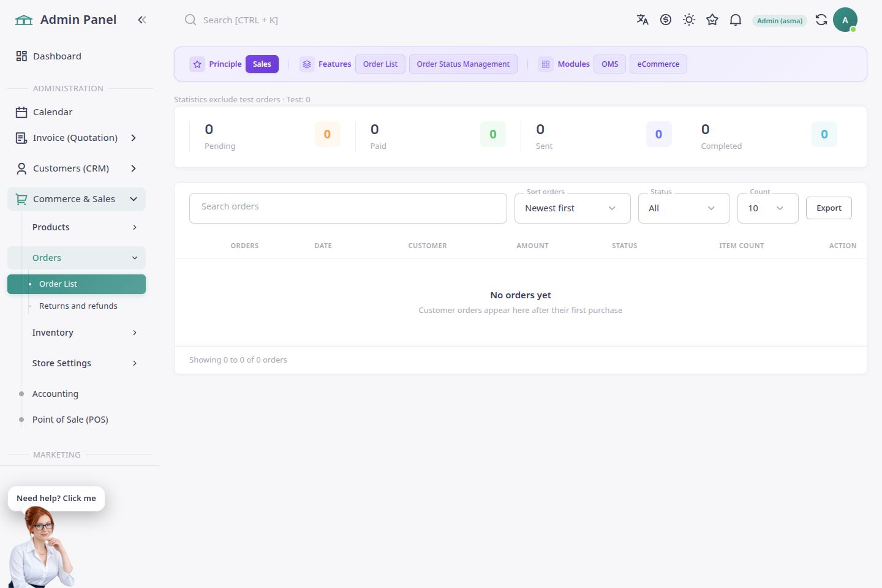Click the Features layers icon
This screenshot has width=882, height=588.
point(307,64)
